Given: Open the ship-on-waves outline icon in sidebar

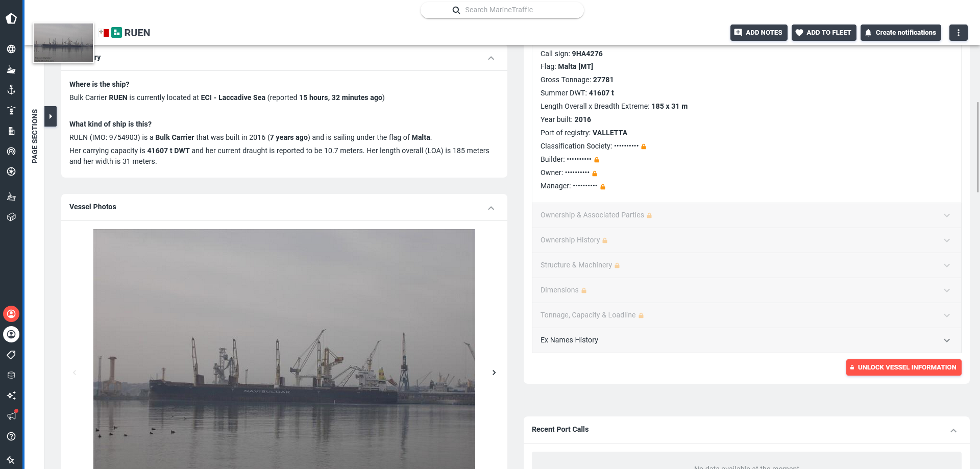Looking at the screenshot, I should coord(11,196).
